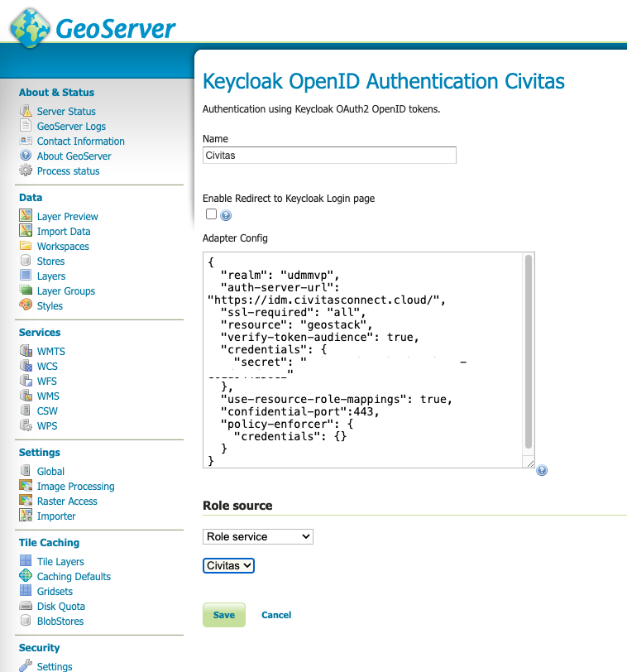
Task: Click the About GeoServer help icon
Action: [x=26, y=155]
